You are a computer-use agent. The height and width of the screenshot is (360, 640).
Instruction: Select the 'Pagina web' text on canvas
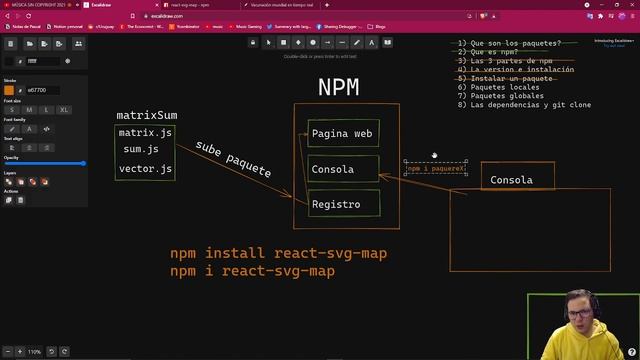click(x=342, y=133)
